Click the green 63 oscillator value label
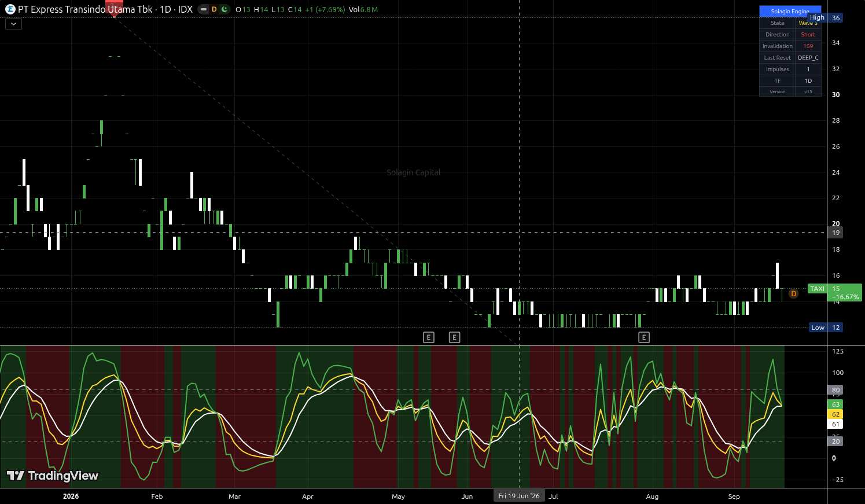The width and height of the screenshot is (865, 504). [835, 404]
